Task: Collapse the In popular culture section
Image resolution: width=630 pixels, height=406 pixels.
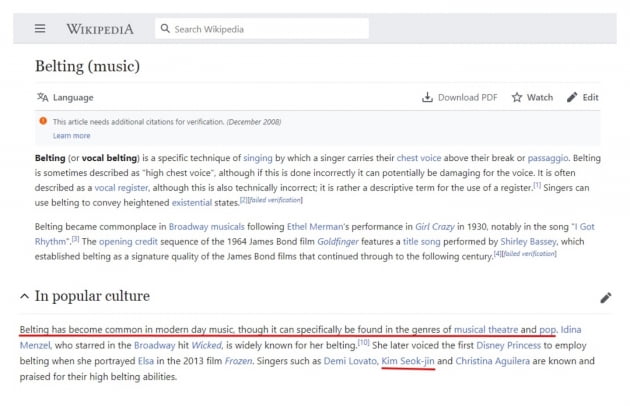Action: 25,297
